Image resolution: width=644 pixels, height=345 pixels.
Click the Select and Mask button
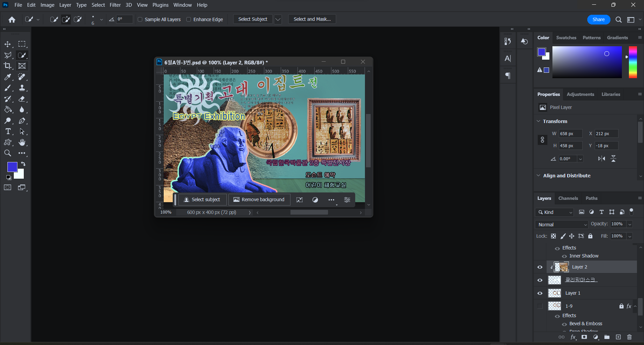(312, 19)
